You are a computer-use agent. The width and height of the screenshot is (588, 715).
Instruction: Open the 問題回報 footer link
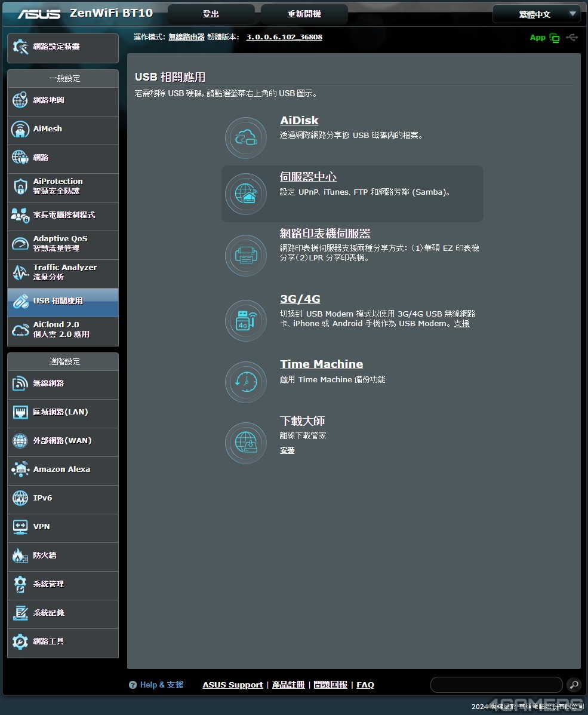point(331,685)
